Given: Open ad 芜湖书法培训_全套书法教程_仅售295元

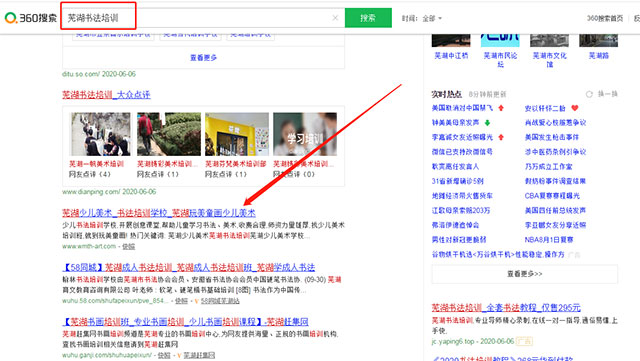Looking at the screenshot, I should 506,308.
